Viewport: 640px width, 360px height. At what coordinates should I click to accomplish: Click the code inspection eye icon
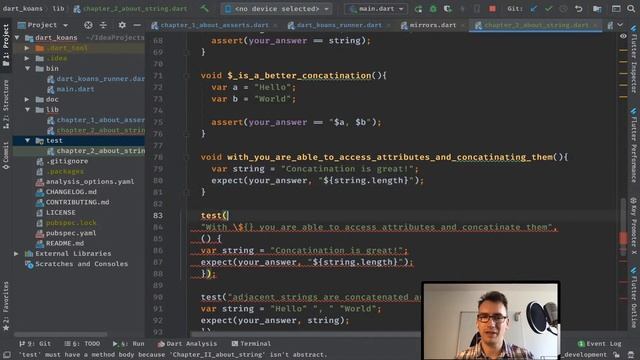623,36
